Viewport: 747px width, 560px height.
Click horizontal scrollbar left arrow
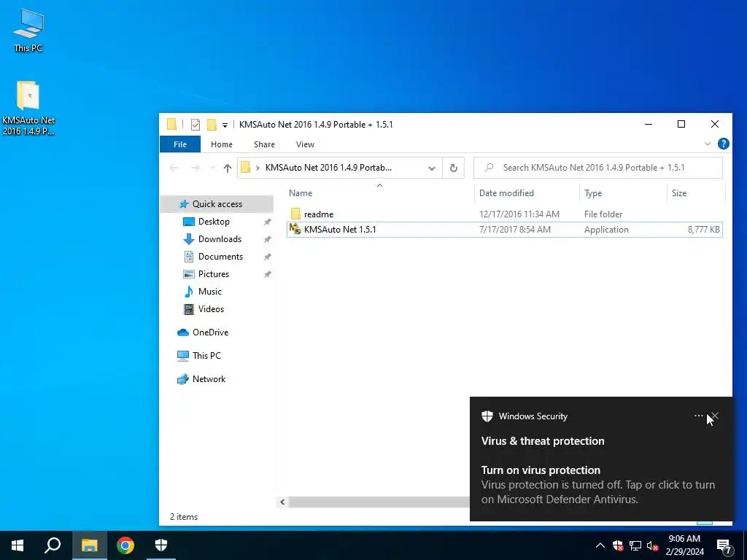click(282, 502)
